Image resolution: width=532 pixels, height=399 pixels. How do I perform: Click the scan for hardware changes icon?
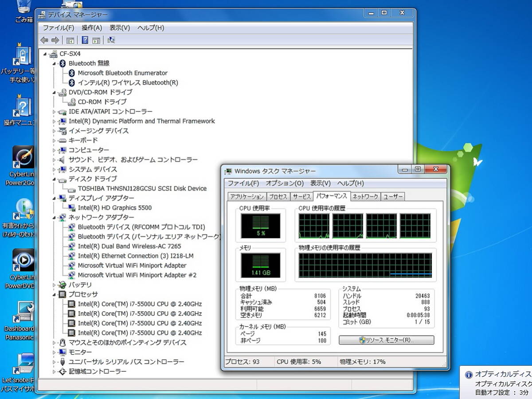[111, 40]
